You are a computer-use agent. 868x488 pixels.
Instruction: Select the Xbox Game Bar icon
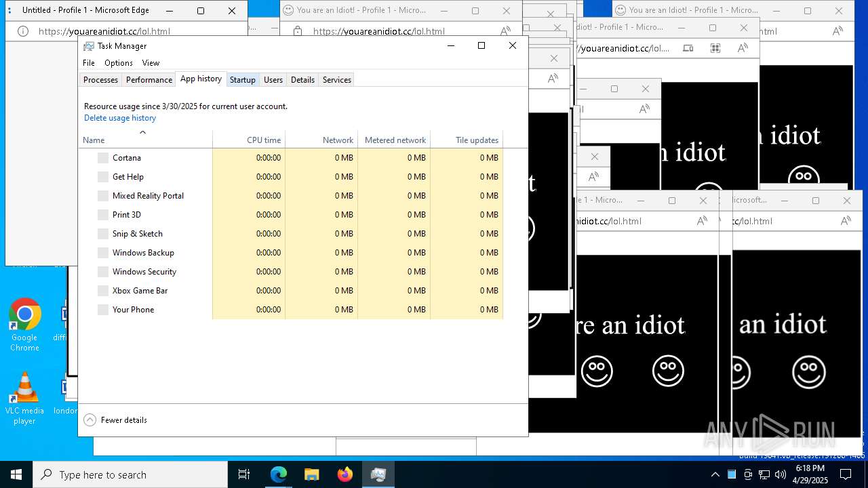click(103, 291)
